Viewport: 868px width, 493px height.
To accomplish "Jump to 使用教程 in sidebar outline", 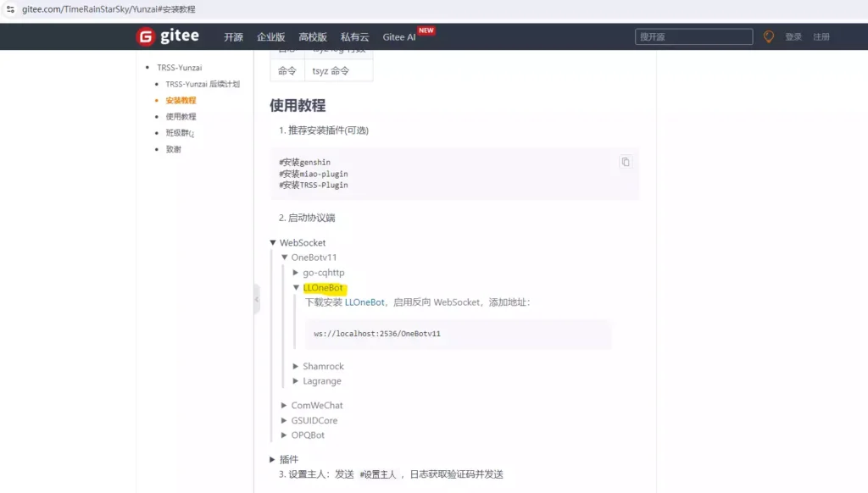I will (x=181, y=117).
